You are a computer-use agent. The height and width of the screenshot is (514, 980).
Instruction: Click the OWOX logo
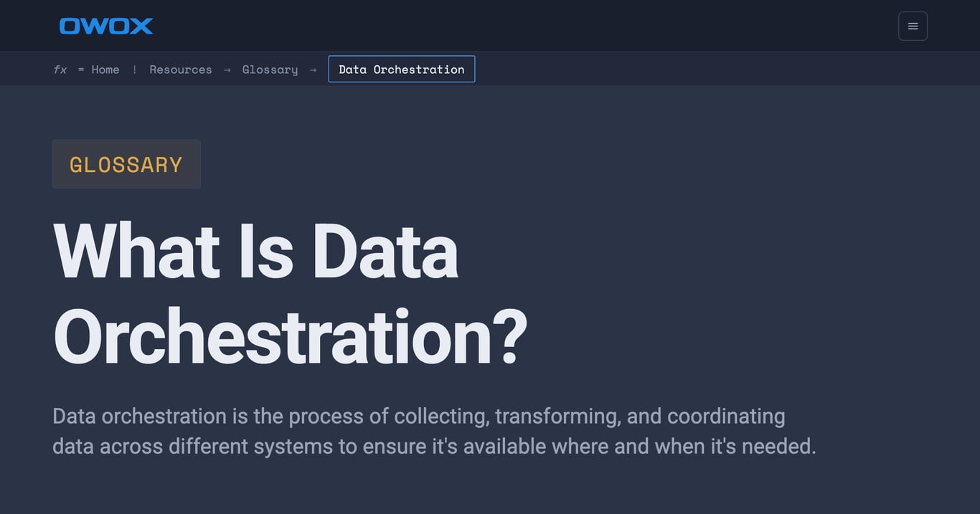click(x=106, y=26)
